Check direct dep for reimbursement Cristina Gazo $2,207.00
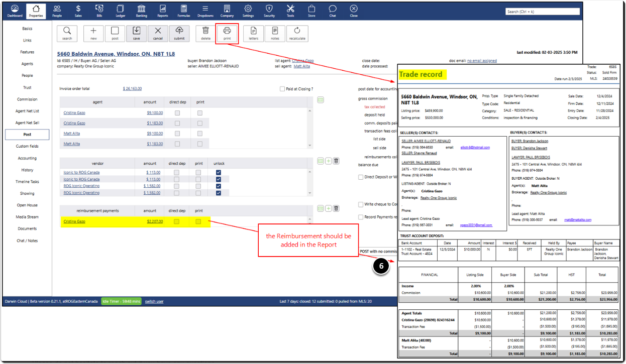626x364 pixels. [x=176, y=221]
